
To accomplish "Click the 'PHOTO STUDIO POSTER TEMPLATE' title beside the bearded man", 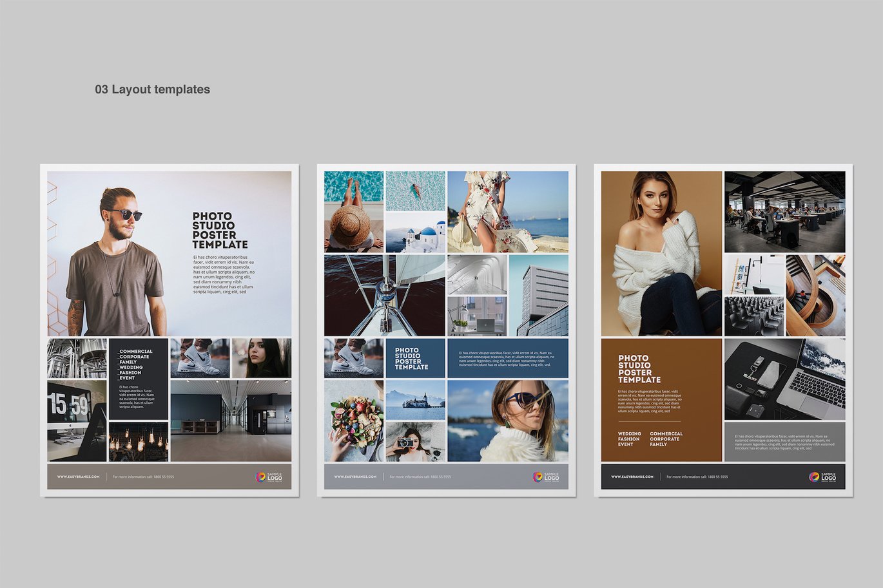I will click(220, 231).
